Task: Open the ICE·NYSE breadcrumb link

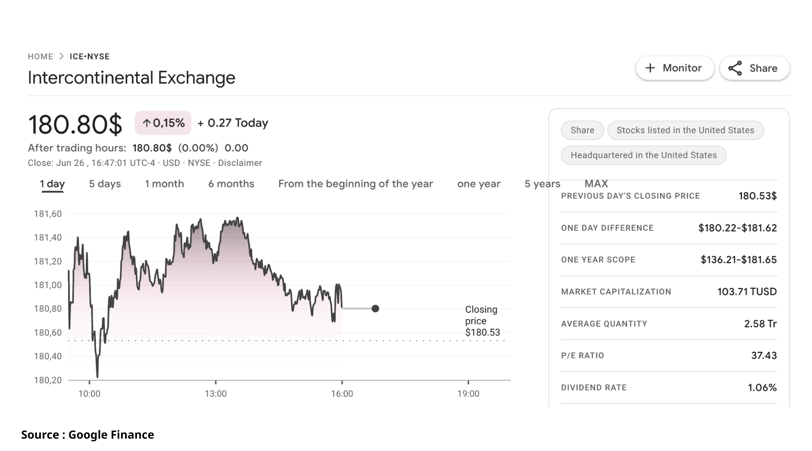Action: [90, 56]
